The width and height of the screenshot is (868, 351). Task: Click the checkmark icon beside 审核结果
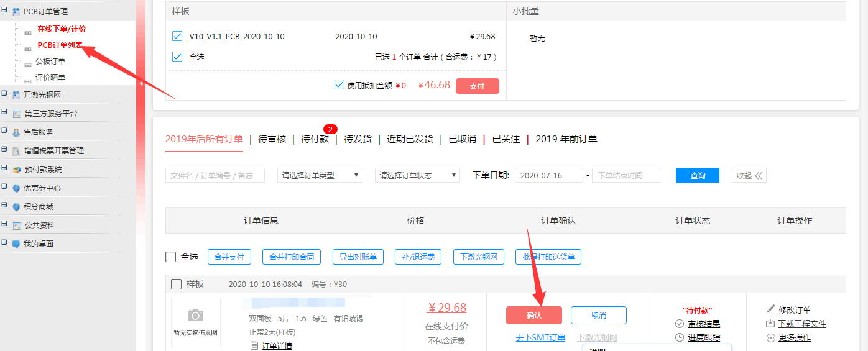point(680,324)
